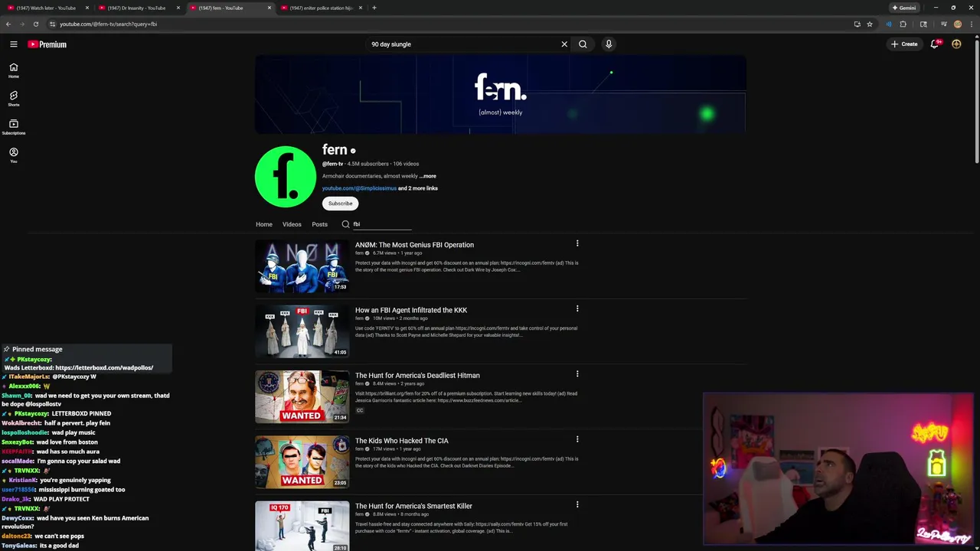Click the fern channel avatar
This screenshot has height=551, width=980.
[285, 177]
